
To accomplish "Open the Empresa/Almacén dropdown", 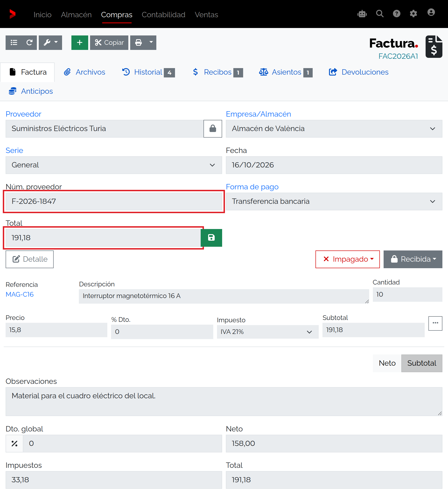I will pyautogui.click(x=334, y=128).
